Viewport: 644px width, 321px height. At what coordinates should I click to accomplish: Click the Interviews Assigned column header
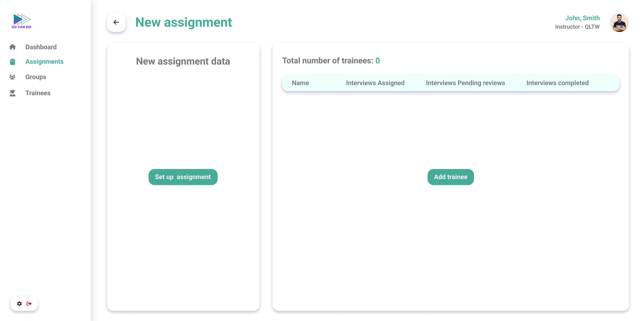[375, 83]
